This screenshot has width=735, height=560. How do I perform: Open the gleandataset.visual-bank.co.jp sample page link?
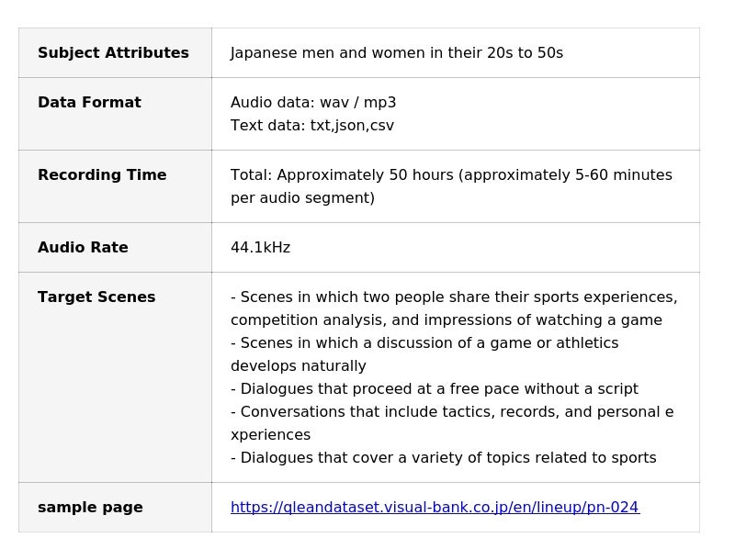pyautogui.click(x=435, y=508)
